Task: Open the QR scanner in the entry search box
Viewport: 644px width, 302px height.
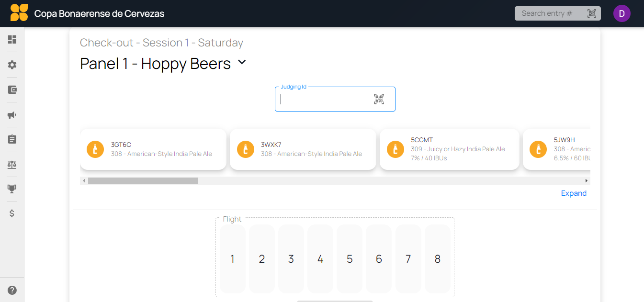Action: tap(591, 13)
